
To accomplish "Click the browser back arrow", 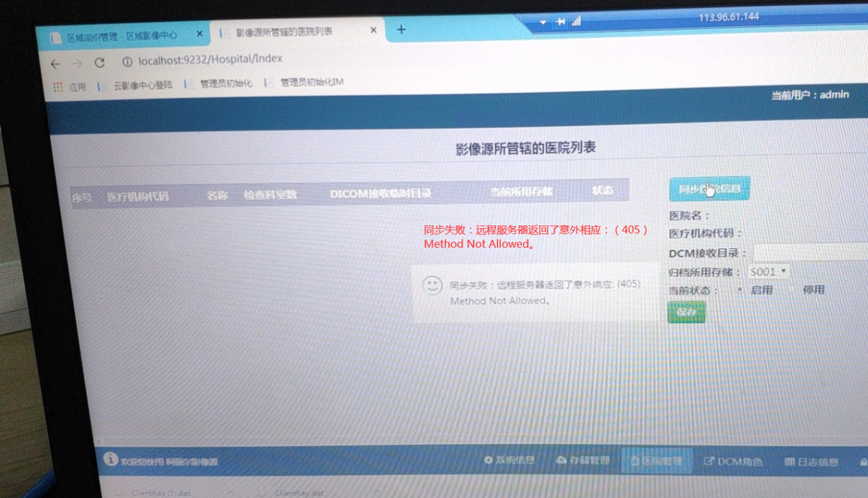I will 56,64.
